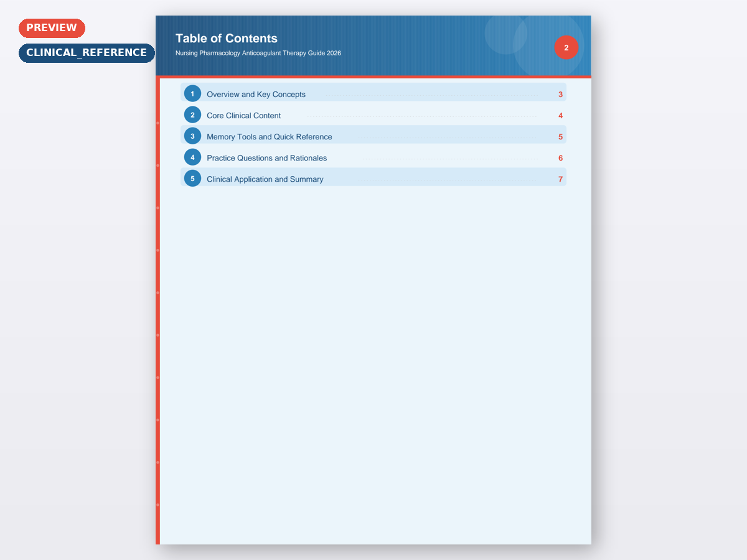Click the blue number 4 circle icon
This screenshot has height=560, width=747.
[x=192, y=157]
